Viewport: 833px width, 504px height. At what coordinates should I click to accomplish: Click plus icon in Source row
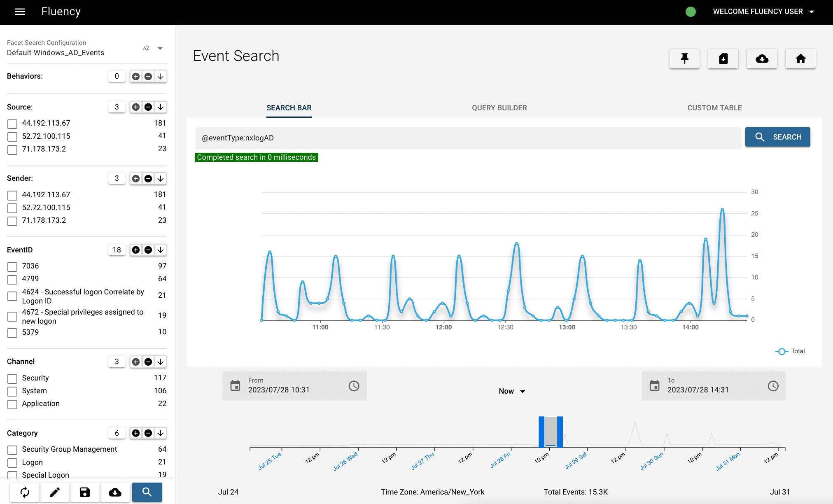(136, 107)
